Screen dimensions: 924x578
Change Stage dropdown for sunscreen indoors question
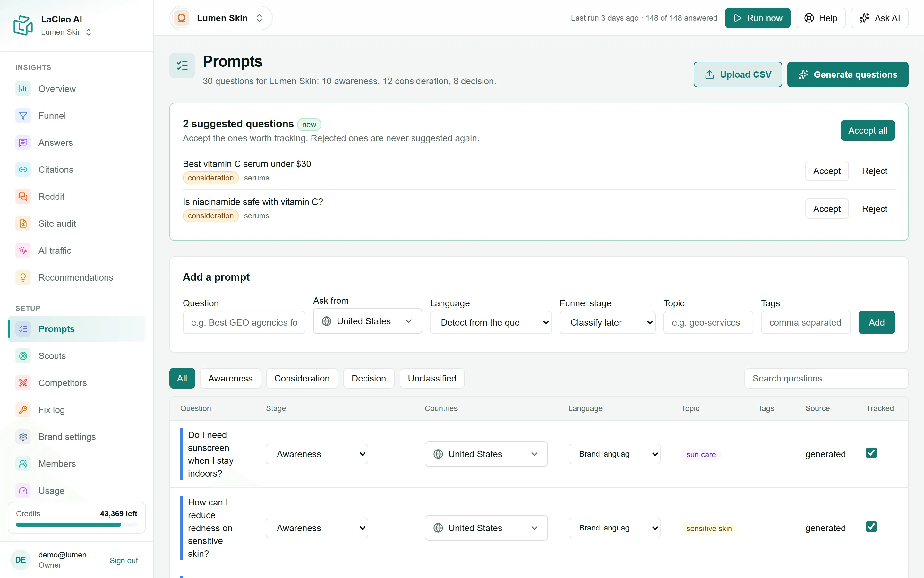[x=317, y=454]
